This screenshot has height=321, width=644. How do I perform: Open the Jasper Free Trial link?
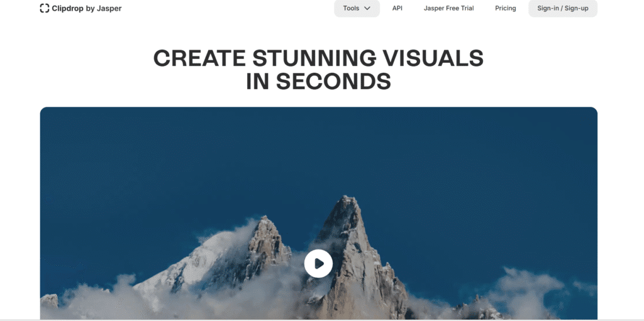448,8
